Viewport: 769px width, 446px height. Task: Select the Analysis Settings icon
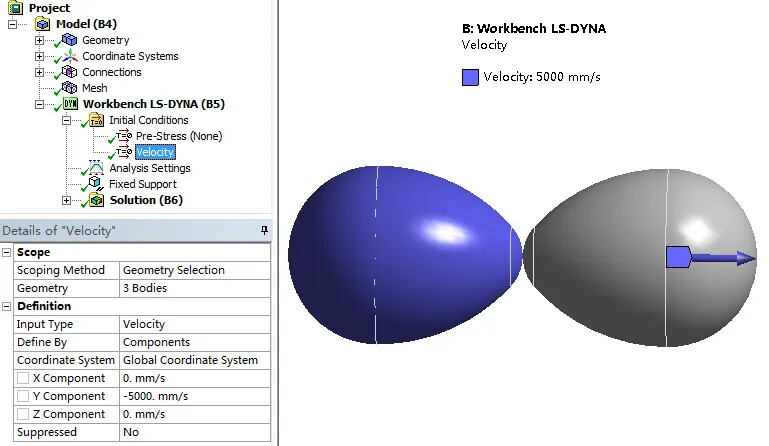click(x=96, y=168)
